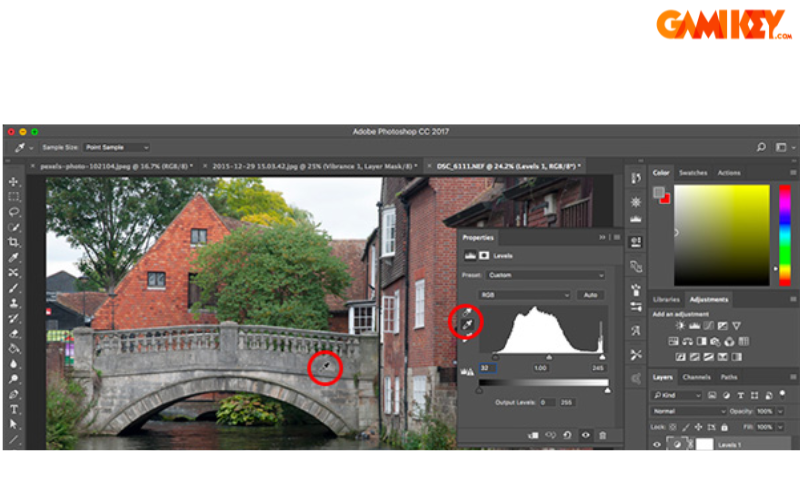Select the Rectangular Marquee tool
Screen dimensions: 800x500
click(14, 196)
